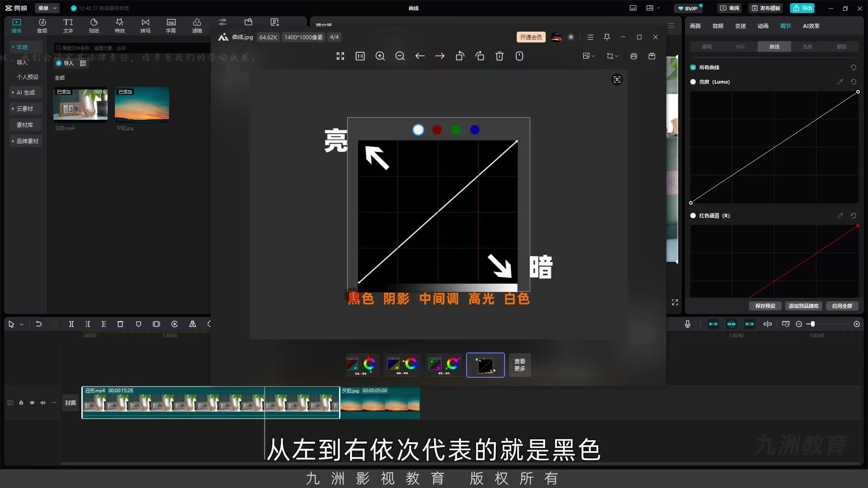Switch to the 画面 tab
The image size is (868, 488).
tap(695, 26)
